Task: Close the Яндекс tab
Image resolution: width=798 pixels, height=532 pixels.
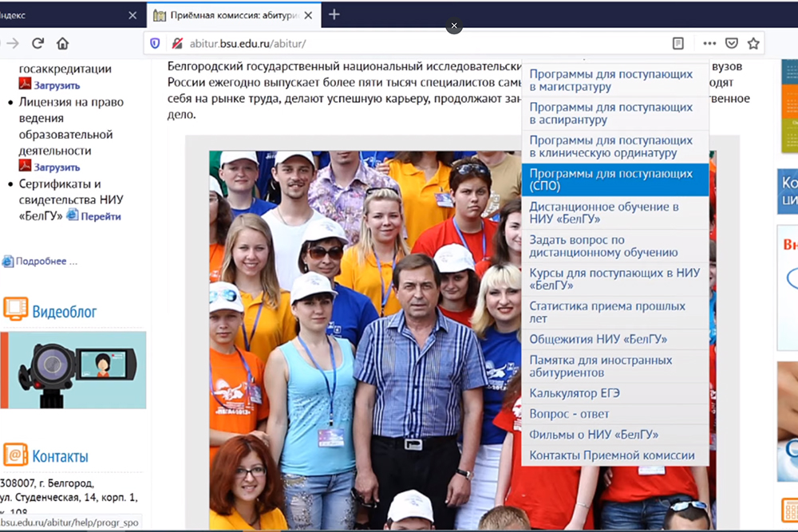Action: [x=132, y=15]
